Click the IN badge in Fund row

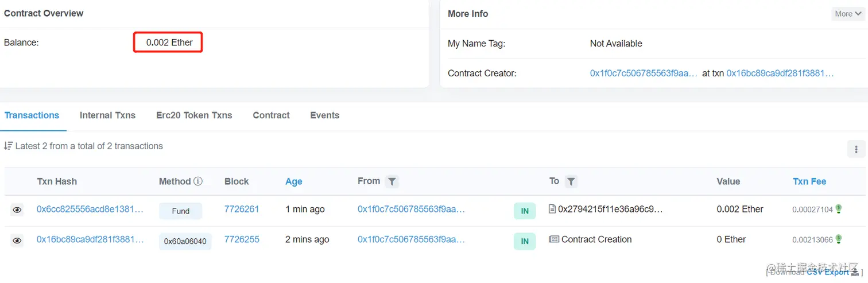pyautogui.click(x=525, y=211)
